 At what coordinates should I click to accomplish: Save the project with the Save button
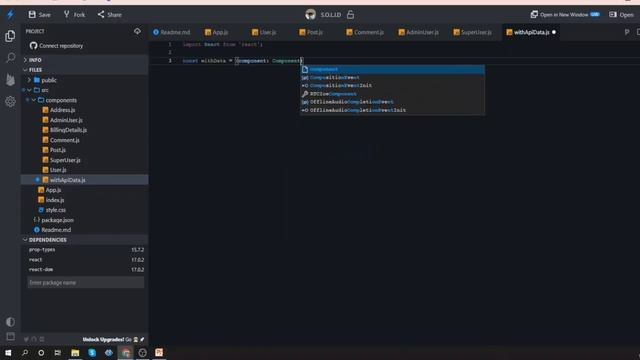(40, 15)
